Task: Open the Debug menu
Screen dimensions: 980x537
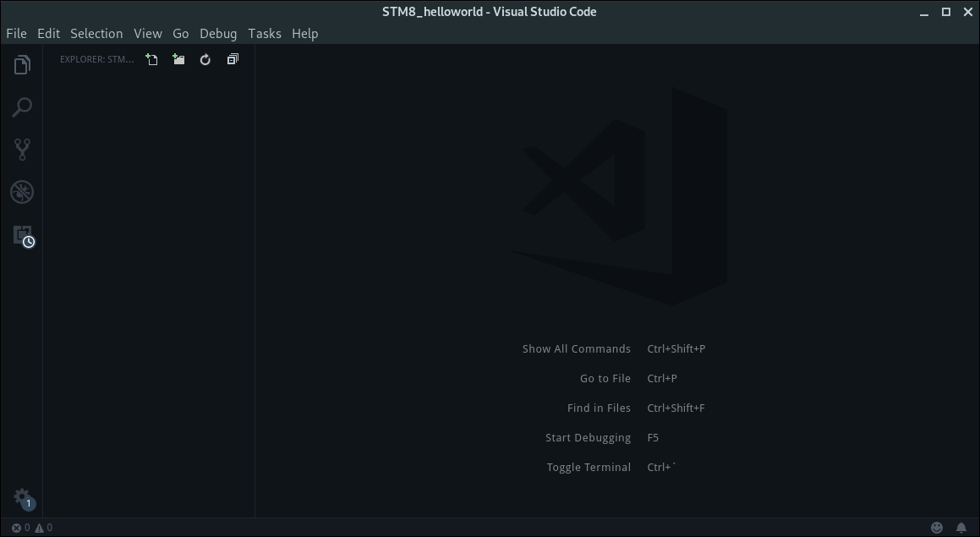Action: (x=218, y=34)
